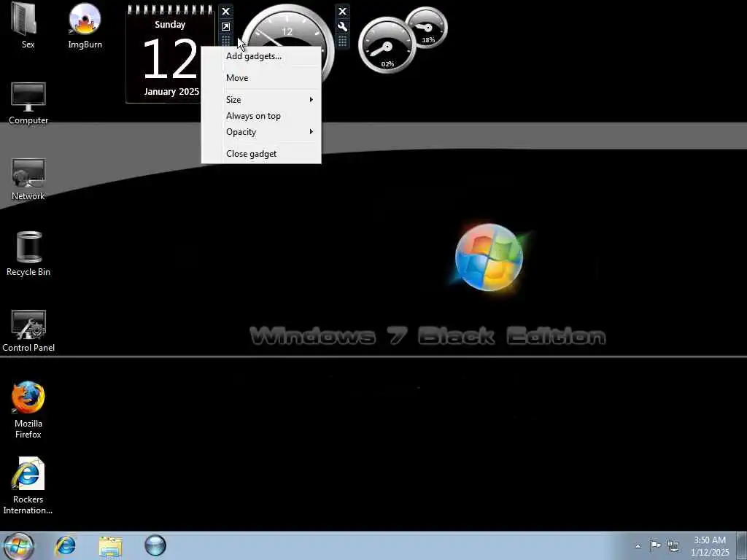Choose Close gadget from context menu
The height and width of the screenshot is (560, 747).
261,154
